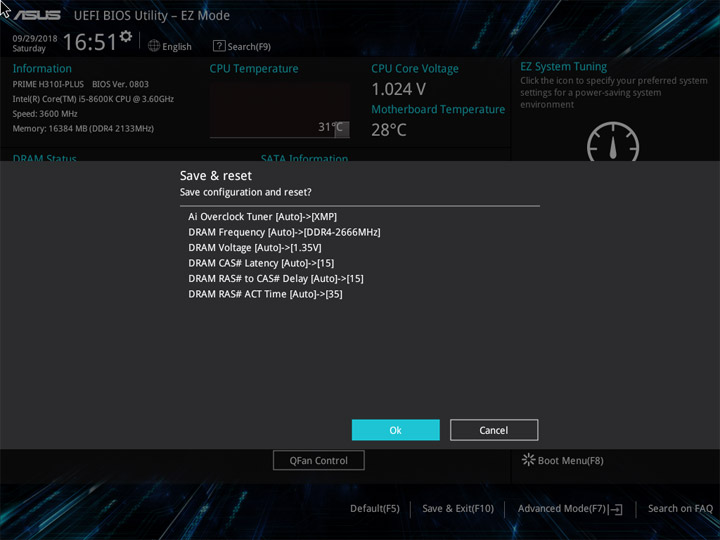Click 'Save configuration and reset?' text

246,192
